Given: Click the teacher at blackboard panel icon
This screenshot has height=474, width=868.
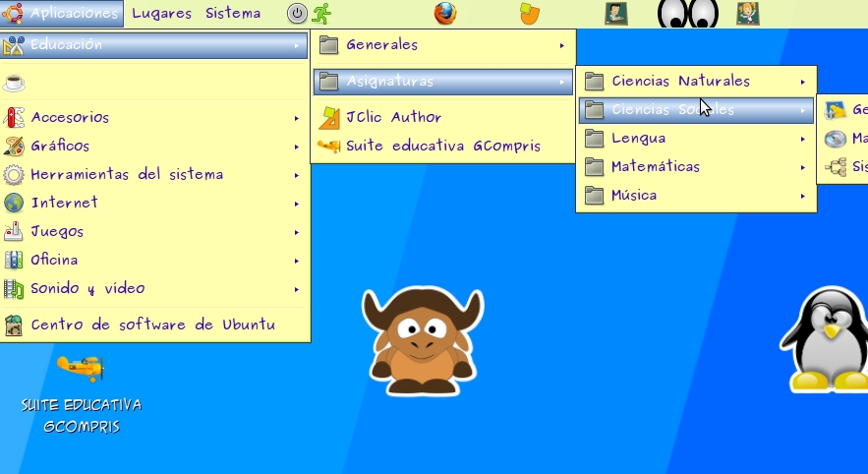Looking at the screenshot, I should click(616, 14).
